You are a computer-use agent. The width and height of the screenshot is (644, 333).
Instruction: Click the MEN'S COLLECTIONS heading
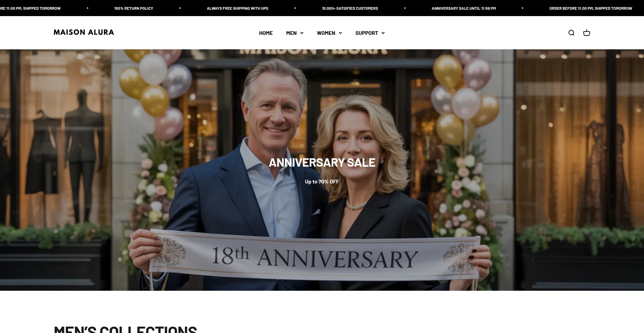pyautogui.click(x=125, y=329)
